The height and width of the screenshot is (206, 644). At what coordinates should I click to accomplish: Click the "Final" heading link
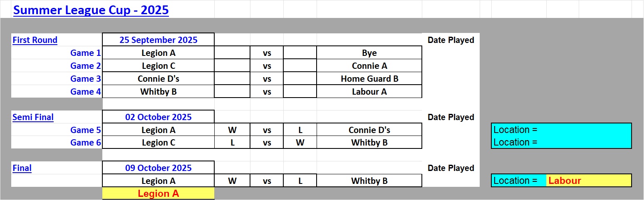tap(22, 168)
